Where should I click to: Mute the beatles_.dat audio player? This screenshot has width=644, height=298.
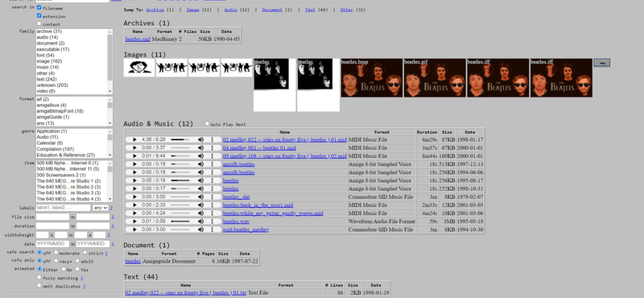[x=200, y=197]
